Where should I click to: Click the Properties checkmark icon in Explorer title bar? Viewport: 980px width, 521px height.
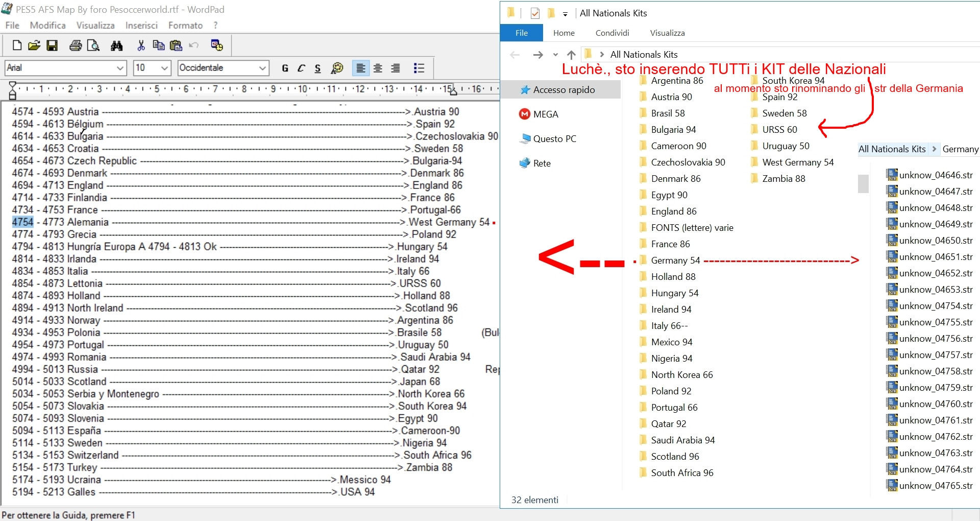click(535, 13)
